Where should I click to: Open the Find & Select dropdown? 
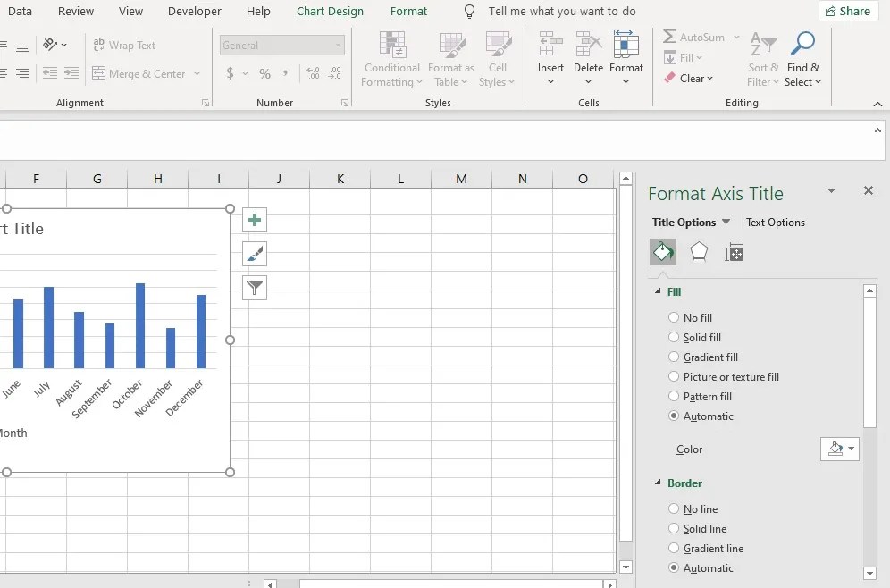(x=802, y=58)
